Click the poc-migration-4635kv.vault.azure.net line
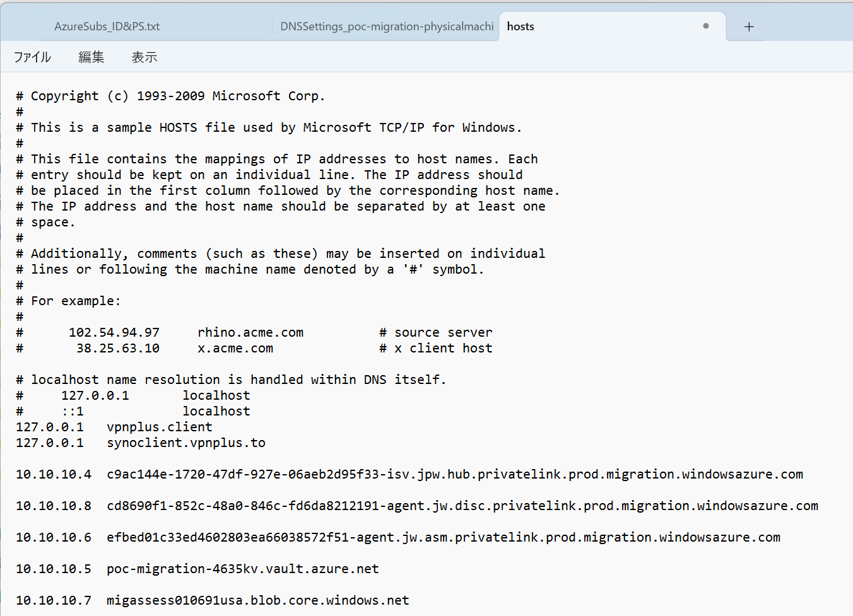 click(196, 568)
